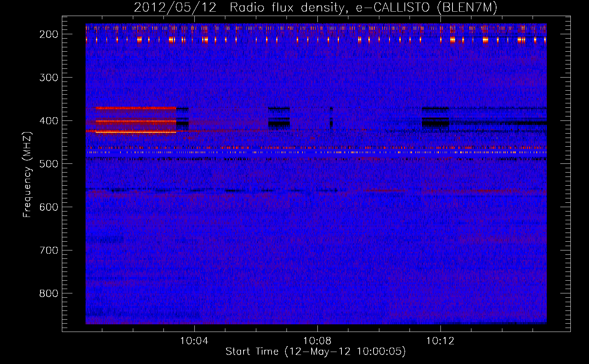Click the 200 frequency tick label
589x364 pixels.
[48, 34]
